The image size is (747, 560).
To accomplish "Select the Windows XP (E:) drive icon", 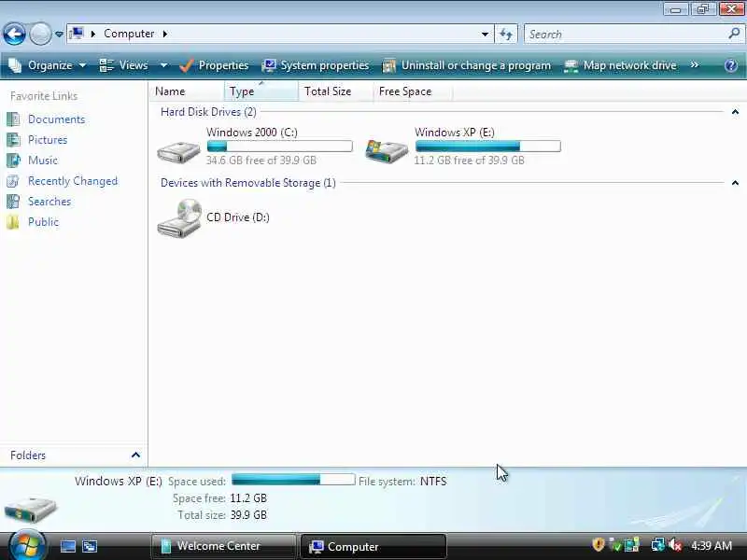I will [387, 151].
